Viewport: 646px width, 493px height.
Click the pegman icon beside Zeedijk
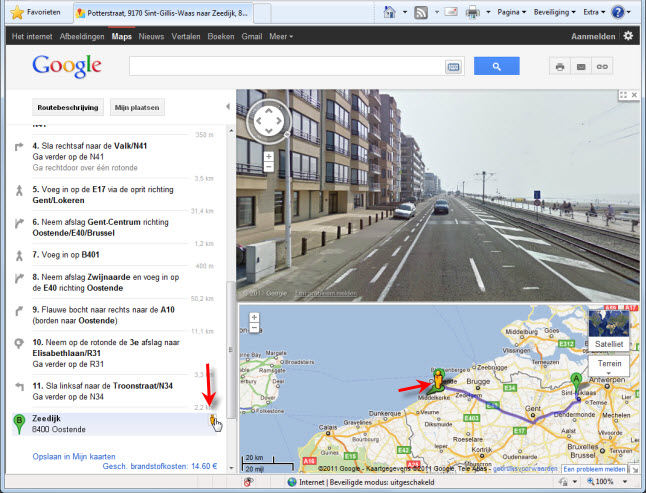213,420
